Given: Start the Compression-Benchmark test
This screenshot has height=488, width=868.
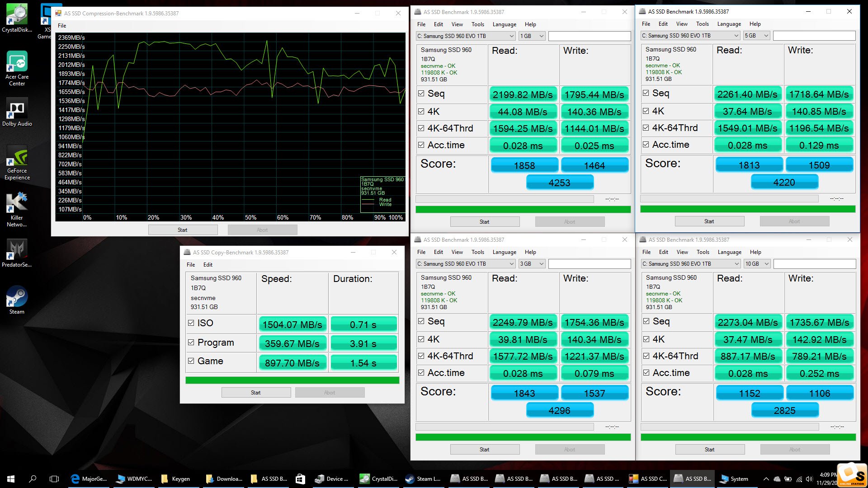Looking at the screenshot, I should 183,230.
